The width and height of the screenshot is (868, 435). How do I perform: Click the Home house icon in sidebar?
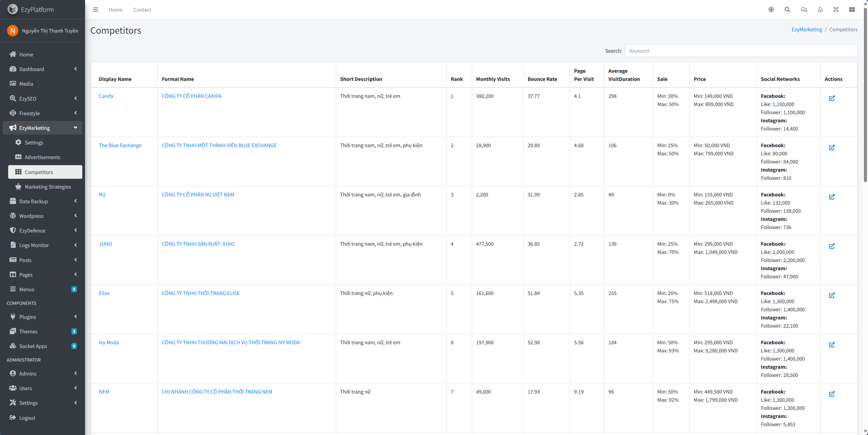click(x=13, y=54)
